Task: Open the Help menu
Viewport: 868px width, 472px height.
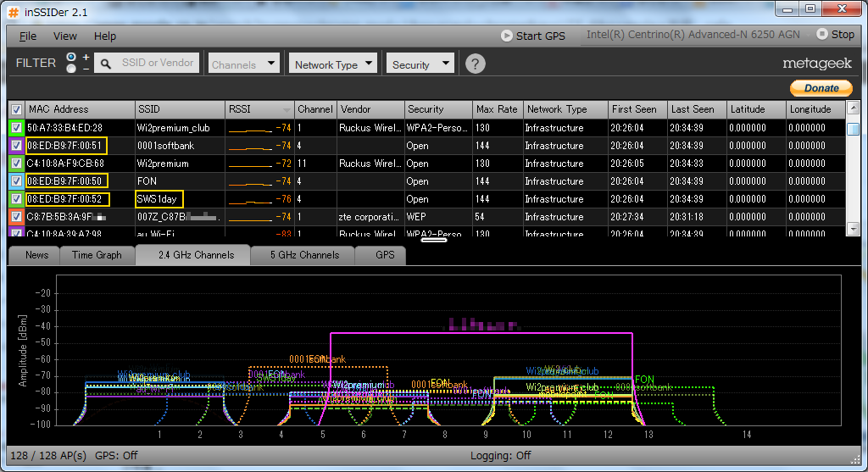Action: tap(104, 36)
